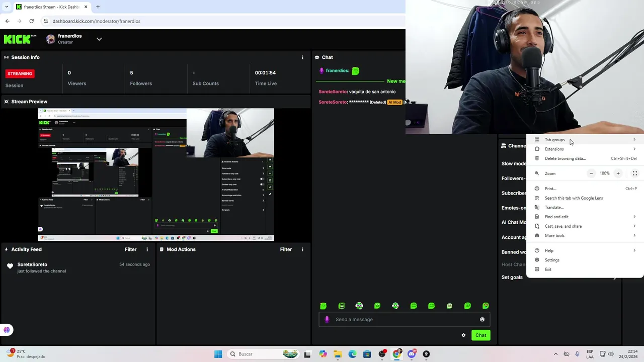Select Translate in Chrome menu
Viewport: 644px width, 362px height.
click(x=585, y=207)
